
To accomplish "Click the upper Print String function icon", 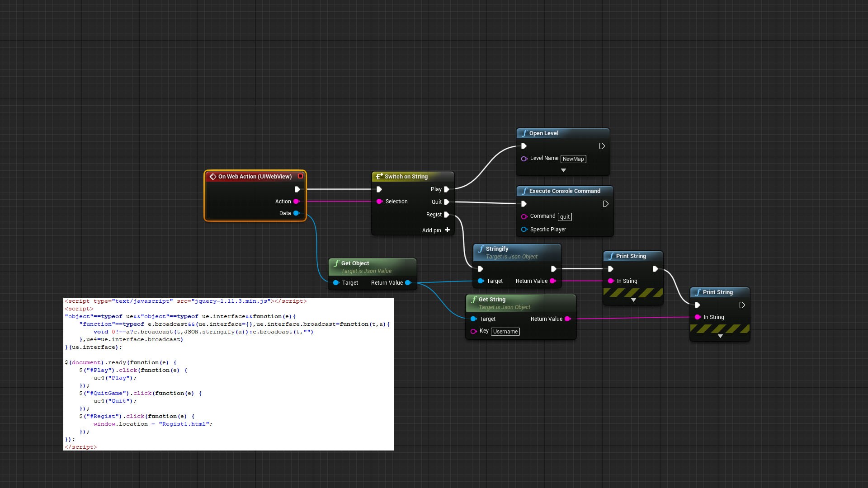I will (x=611, y=256).
